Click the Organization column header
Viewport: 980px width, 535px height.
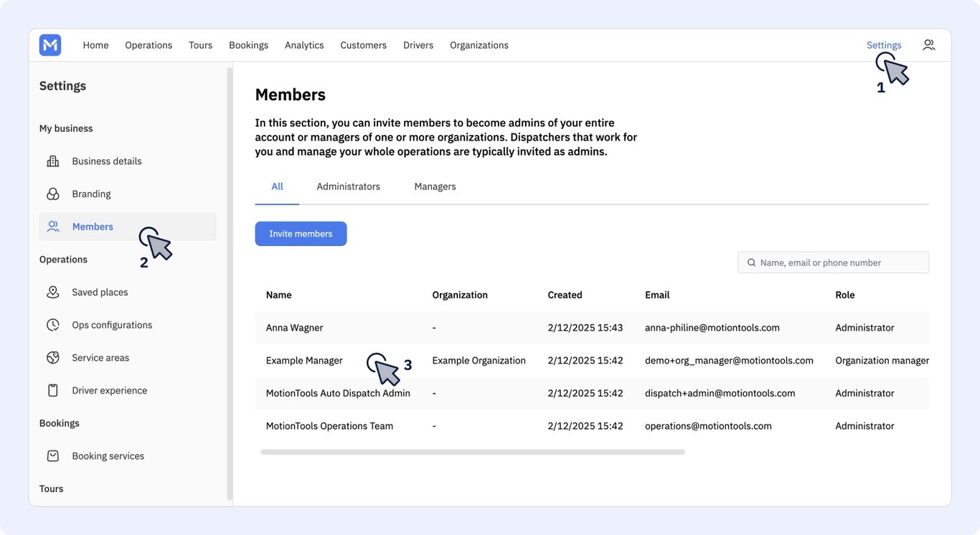(x=460, y=295)
